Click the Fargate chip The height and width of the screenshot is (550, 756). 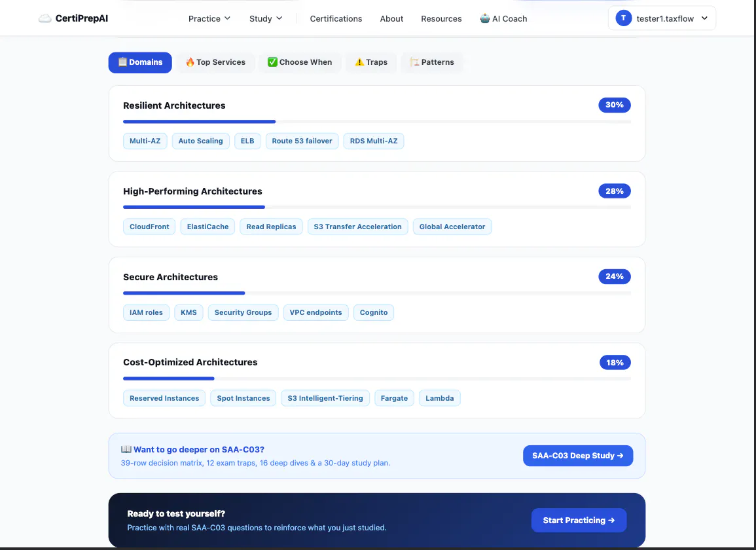click(x=395, y=398)
